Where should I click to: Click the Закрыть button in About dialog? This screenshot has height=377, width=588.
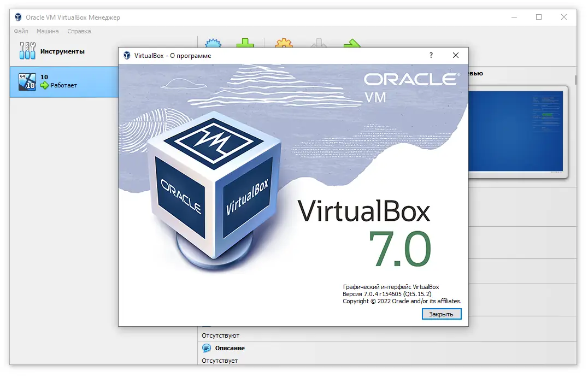pyautogui.click(x=442, y=314)
